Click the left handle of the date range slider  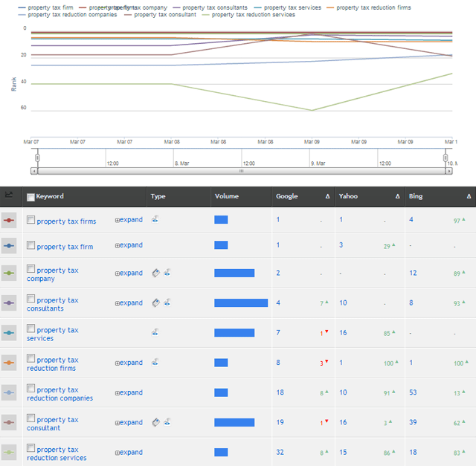click(x=37, y=158)
